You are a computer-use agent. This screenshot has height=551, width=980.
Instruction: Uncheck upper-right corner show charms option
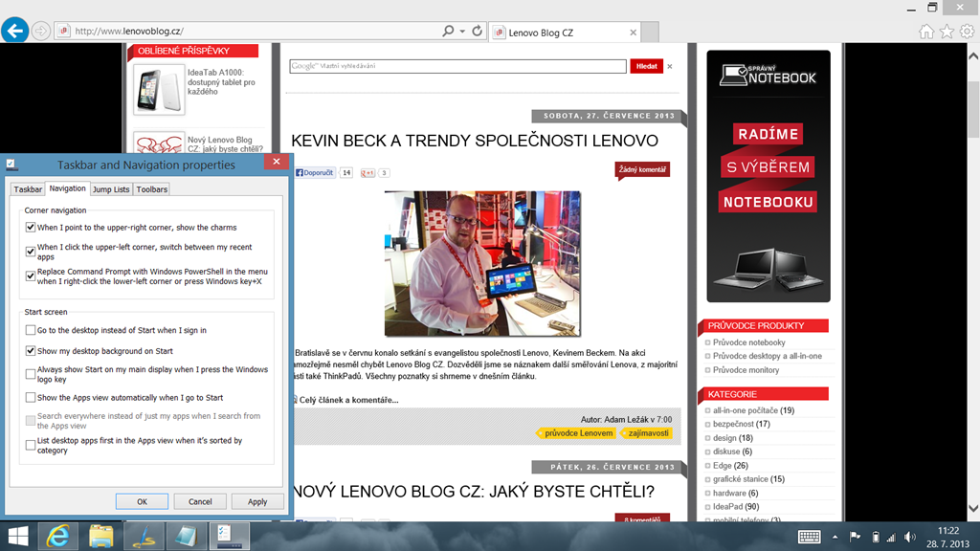[x=32, y=228]
